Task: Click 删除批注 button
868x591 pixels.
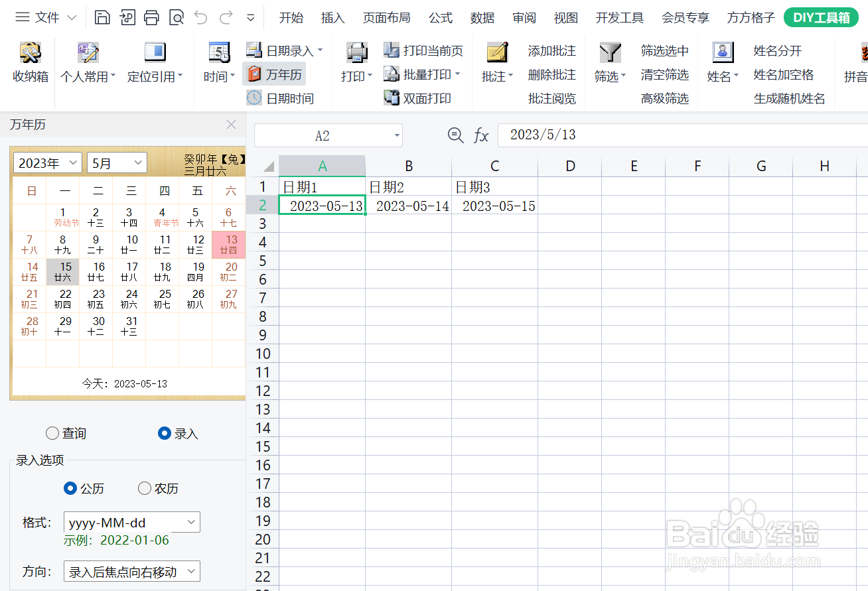Action: click(552, 74)
